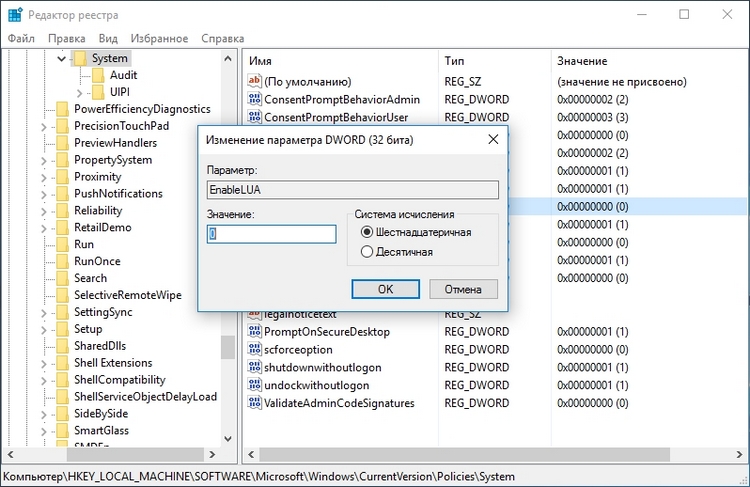750x487 pixels.
Task: Expand the UIPI subkey
Action: [x=79, y=92]
